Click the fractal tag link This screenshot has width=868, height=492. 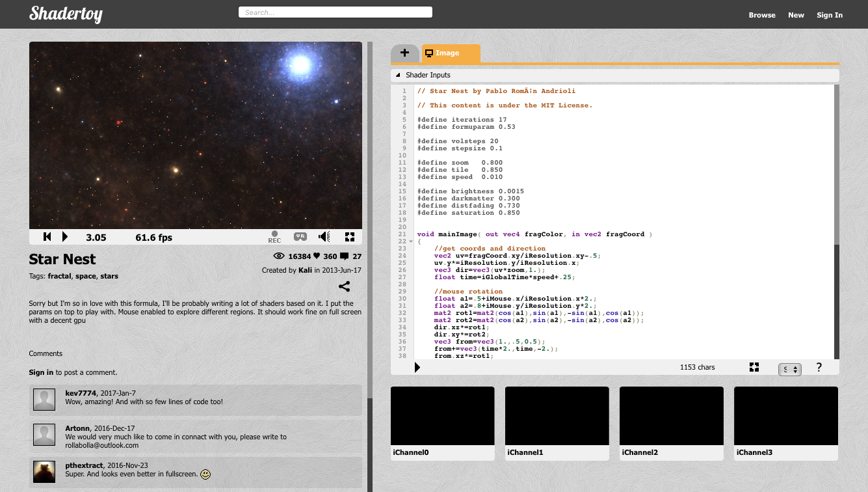(x=59, y=276)
